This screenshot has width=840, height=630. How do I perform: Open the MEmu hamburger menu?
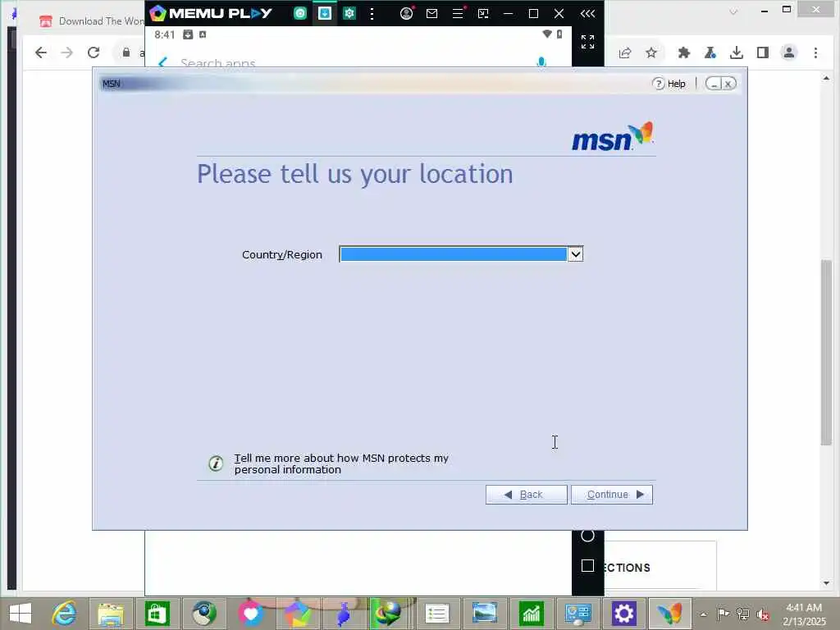(458, 13)
